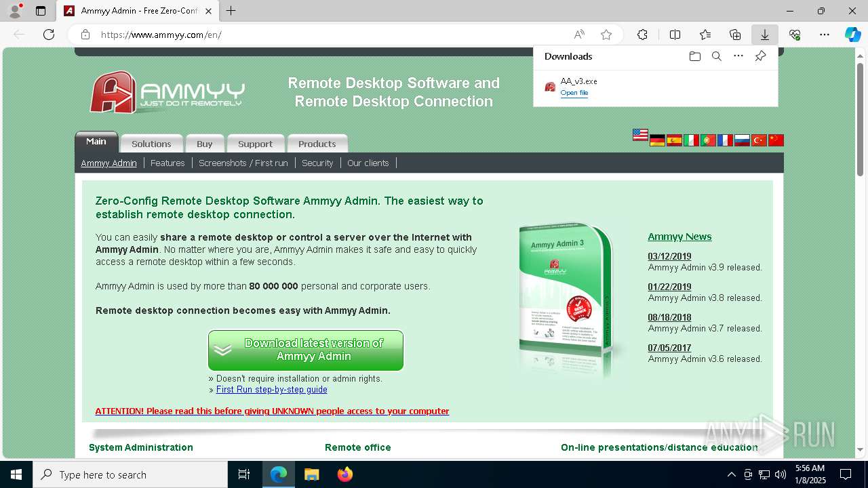
Task: Select the German flag language
Action: [657, 140]
